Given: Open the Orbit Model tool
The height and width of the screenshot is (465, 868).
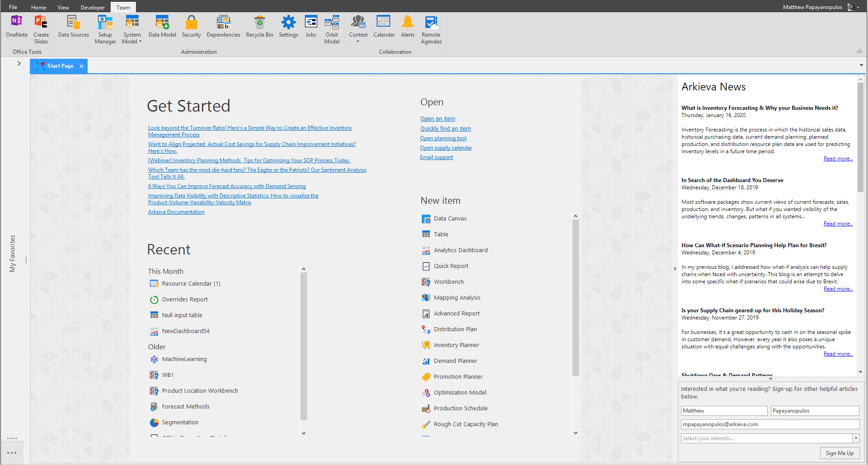Looking at the screenshot, I should [x=332, y=30].
